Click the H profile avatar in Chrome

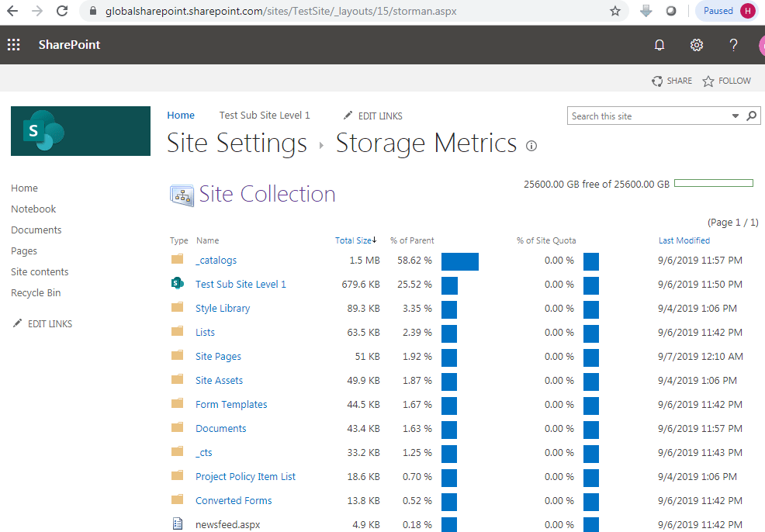pos(747,11)
